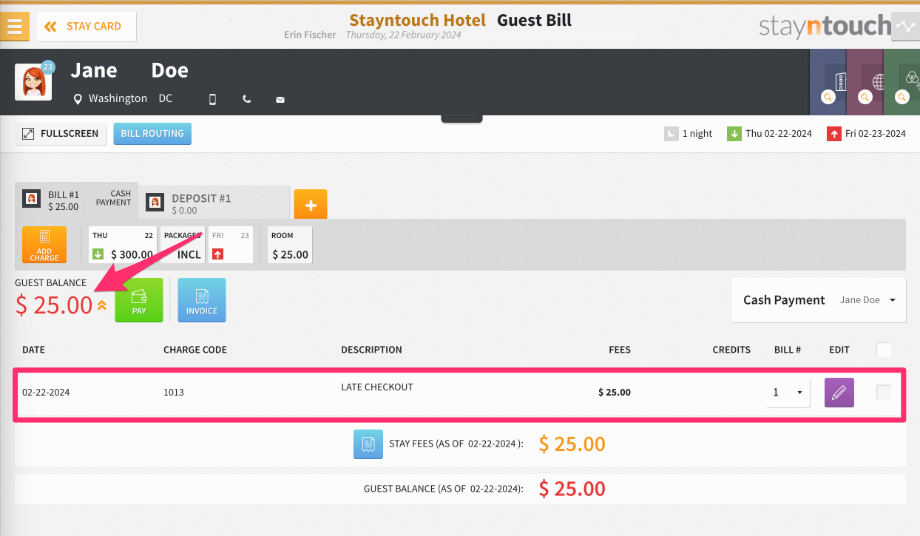Click the mobile phone contact icon
920x536 pixels.
click(x=212, y=100)
